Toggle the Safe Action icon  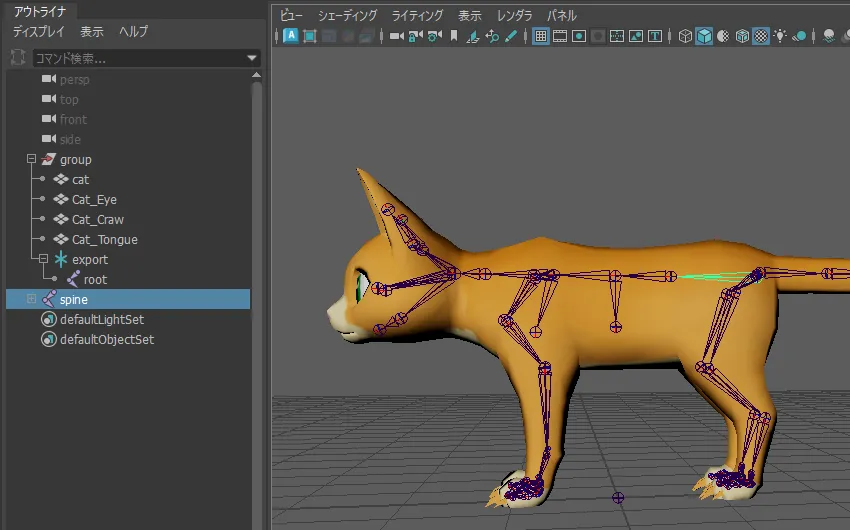tap(636, 36)
